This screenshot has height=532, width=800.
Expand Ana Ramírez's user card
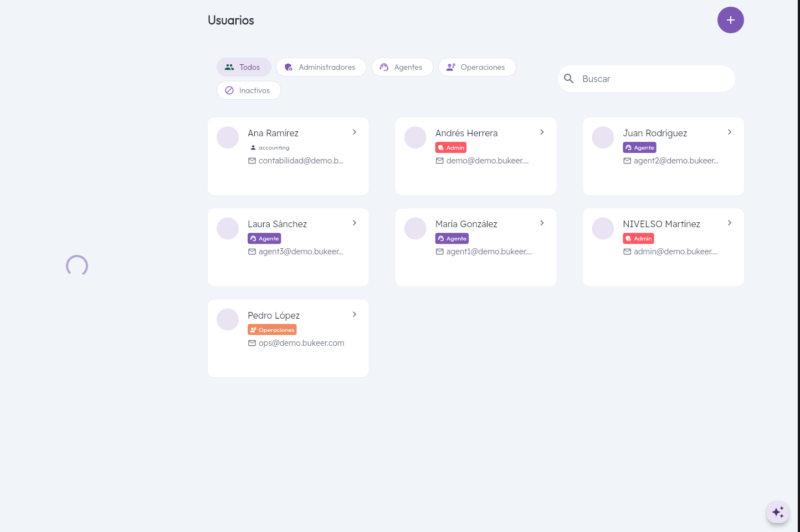355,132
